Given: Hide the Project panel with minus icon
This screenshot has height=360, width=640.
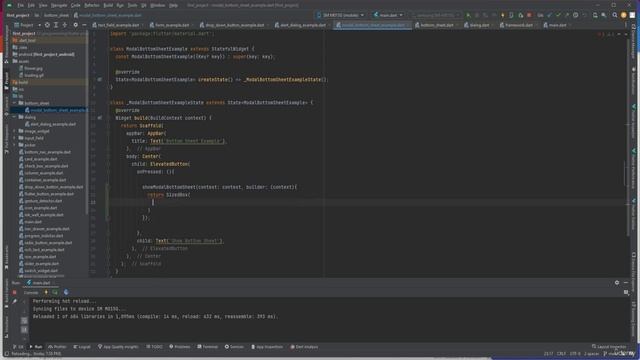Looking at the screenshot, I should tap(84, 25).
